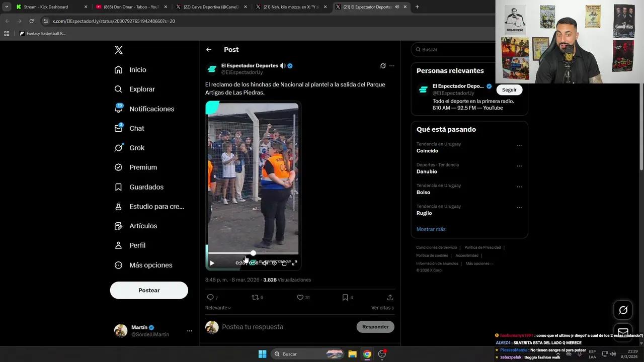Click the Postear button
Screen dimensions: 644x362
coord(149,290)
